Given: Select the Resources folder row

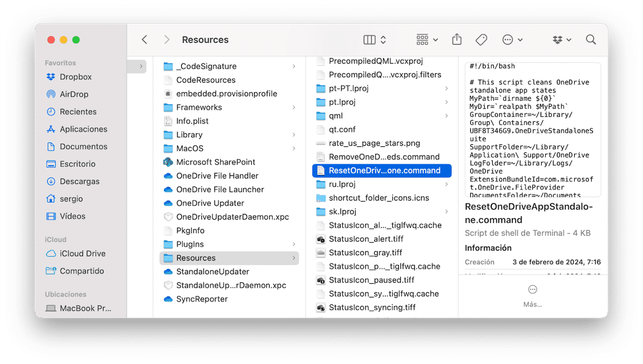Looking at the screenshot, I should pos(229,258).
